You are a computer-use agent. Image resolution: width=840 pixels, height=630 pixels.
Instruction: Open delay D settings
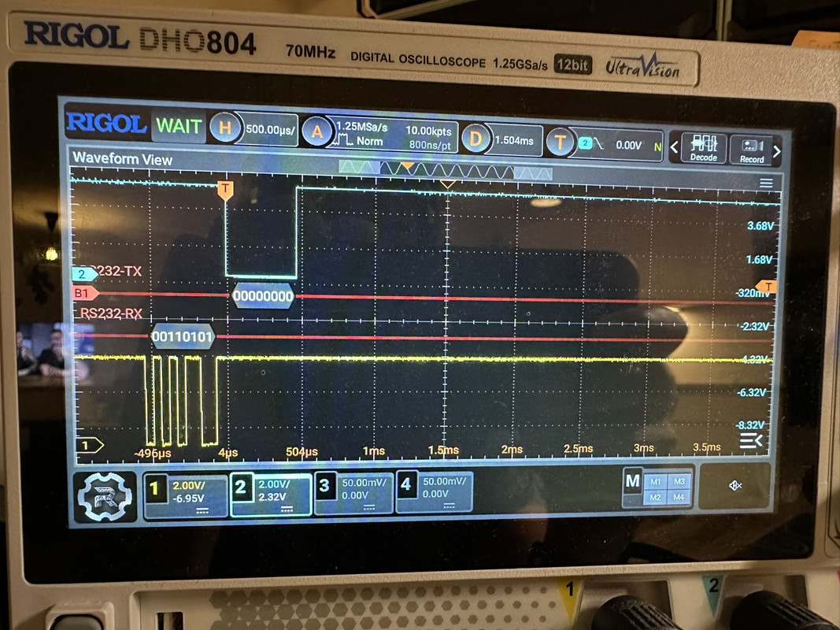coord(476,139)
